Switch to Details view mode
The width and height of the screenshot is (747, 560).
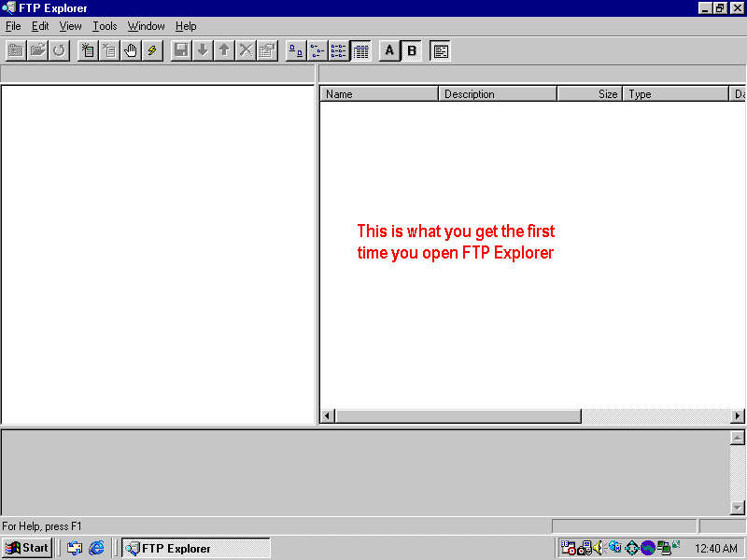(x=360, y=50)
